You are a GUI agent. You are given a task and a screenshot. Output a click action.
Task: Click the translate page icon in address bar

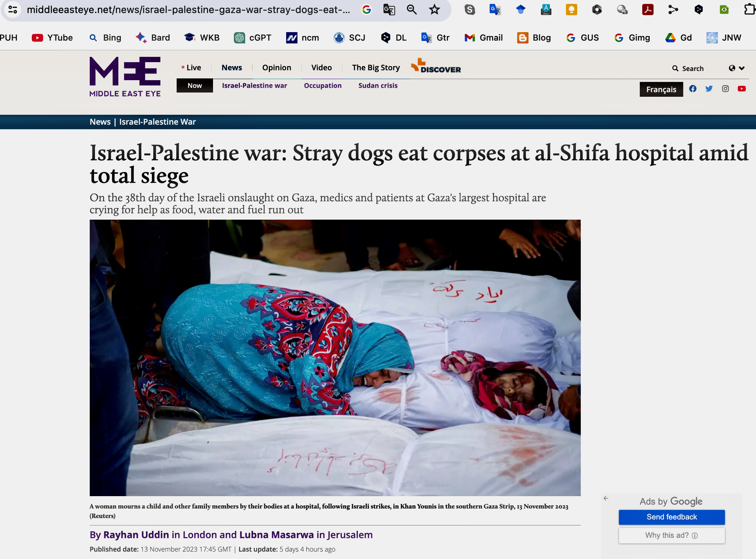click(x=389, y=10)
